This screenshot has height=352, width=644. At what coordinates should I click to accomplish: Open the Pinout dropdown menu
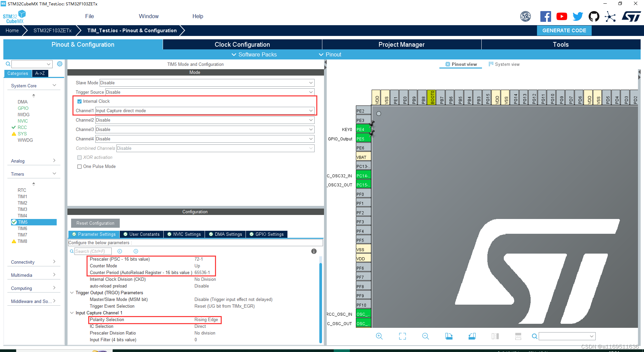[x=330, y=54]
